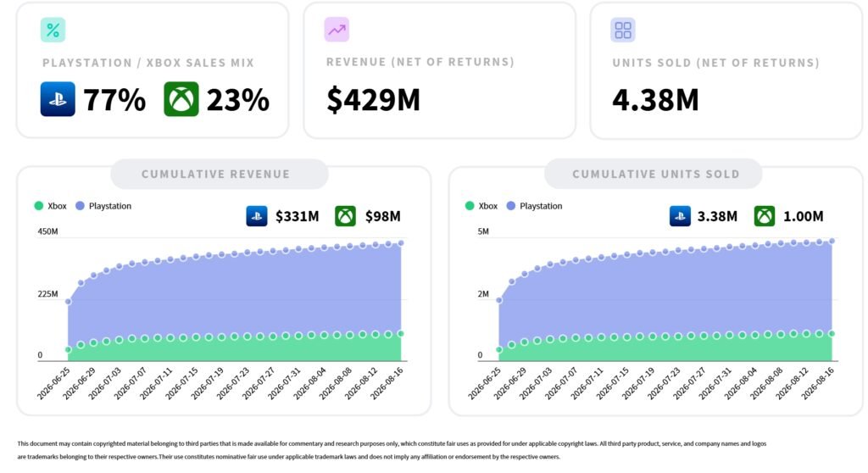
Task: Click the 2026-07-19 date label on revenue chart
Action: pos(207,383)
